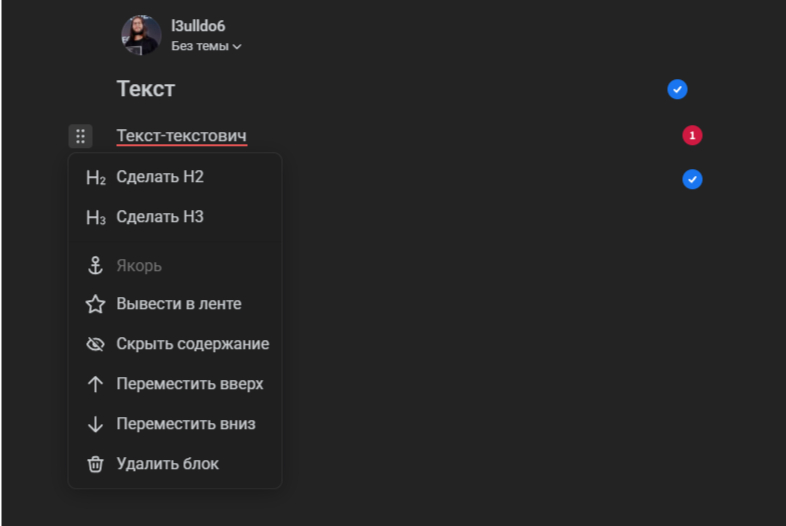Select Сделать H2 menu item

[x=160, y=177]
